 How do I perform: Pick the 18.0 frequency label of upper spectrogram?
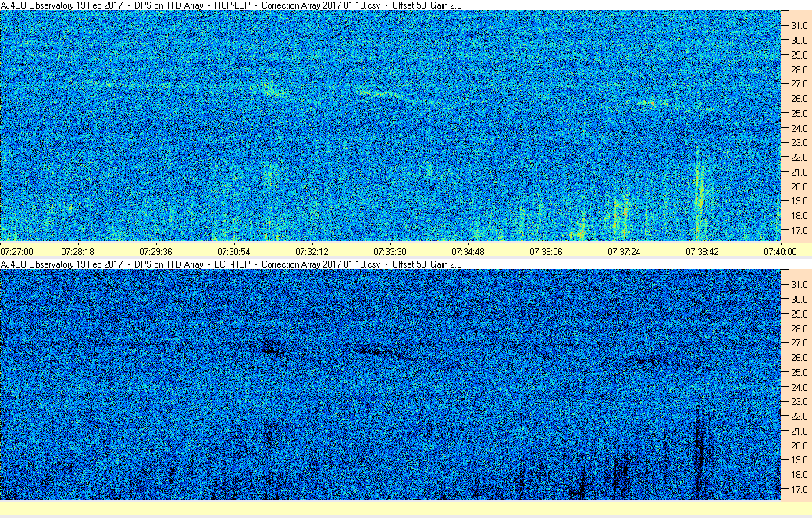click(x=799, y=216)
